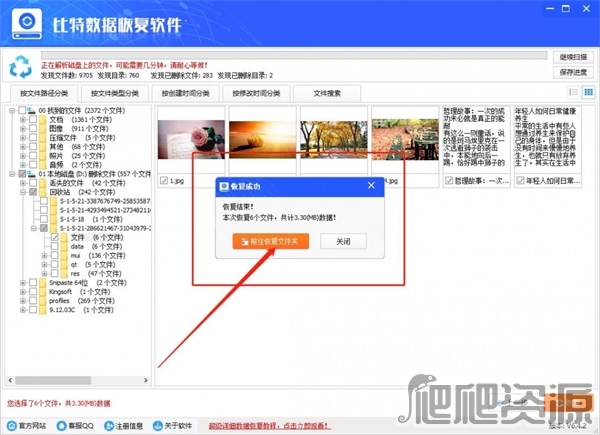Uncheck the 文件 (6个文件) folder checkbox
The height and width of the screenshot is (435, 600).
click(55, 238)
